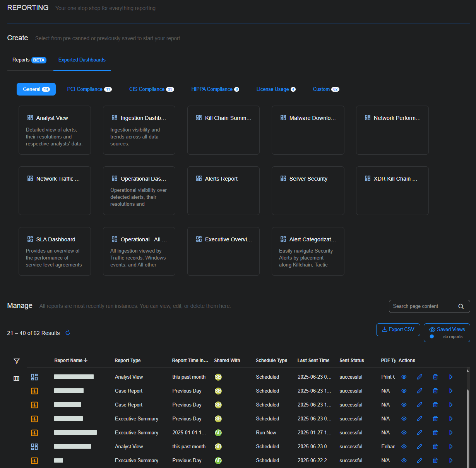Image resolution: width=476 pixels, height=468 pixels.
Task: Open the SLA Dashboard card
Action: coord(55,251)
